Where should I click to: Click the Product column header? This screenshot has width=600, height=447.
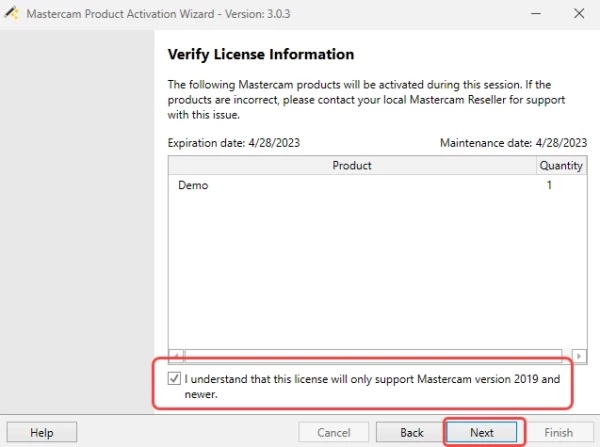(x=351, y=166)
